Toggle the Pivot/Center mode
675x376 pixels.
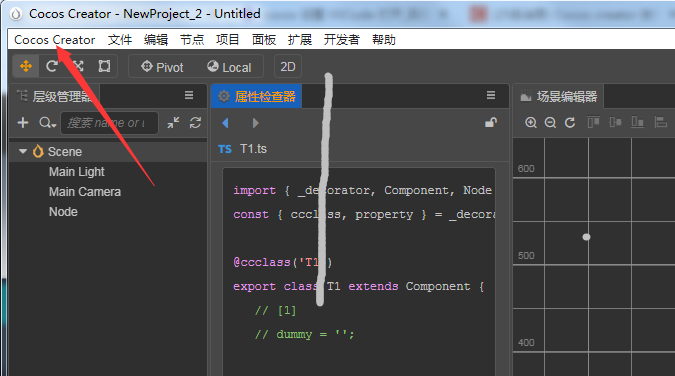pos(162,67)
